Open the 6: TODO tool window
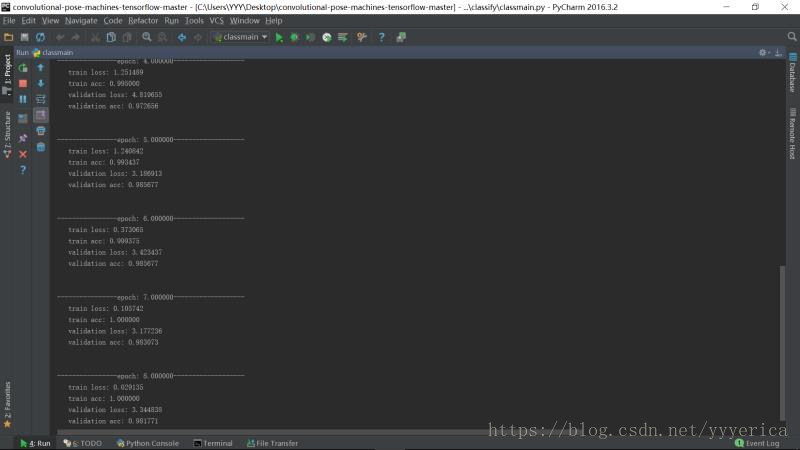Image resolution: width=800 pixels, height=450 pixels. point(83,443)
